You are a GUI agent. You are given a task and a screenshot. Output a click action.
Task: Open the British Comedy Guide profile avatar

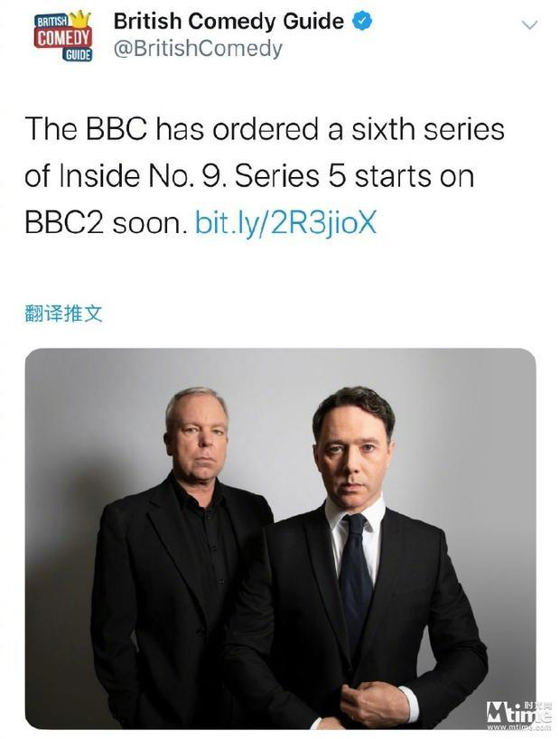[62, 35]
